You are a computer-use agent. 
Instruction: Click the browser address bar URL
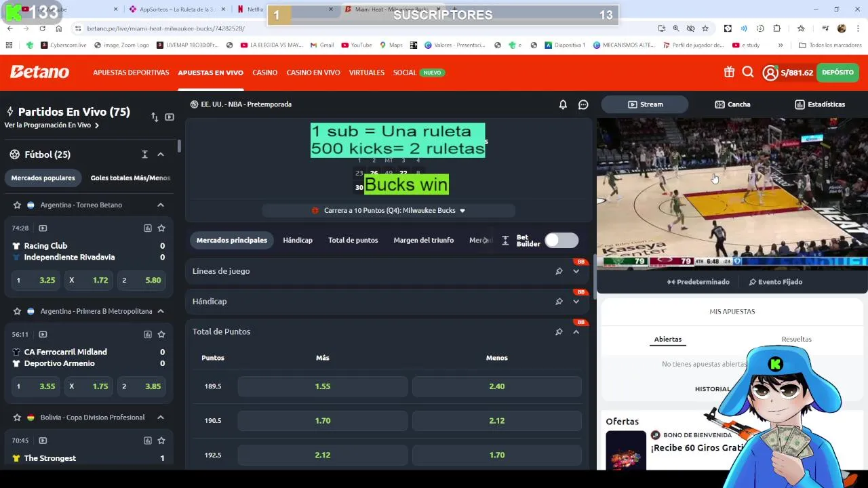[165, 28]
